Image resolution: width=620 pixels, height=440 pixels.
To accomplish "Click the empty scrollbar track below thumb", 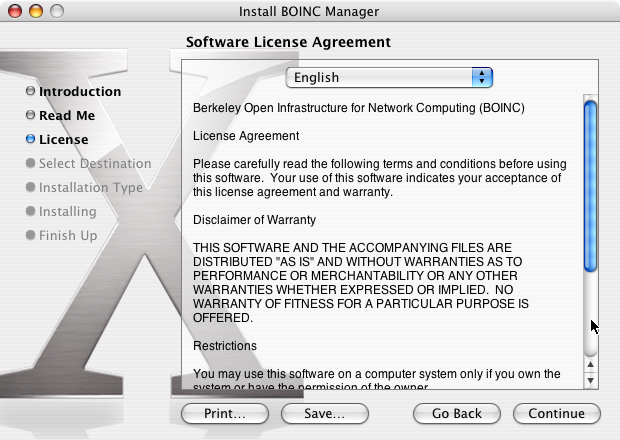I will tap(590, 314).
